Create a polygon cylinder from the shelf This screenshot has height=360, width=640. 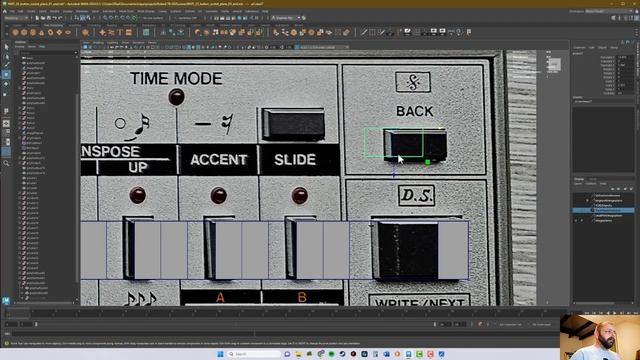[x=33, y=32]
